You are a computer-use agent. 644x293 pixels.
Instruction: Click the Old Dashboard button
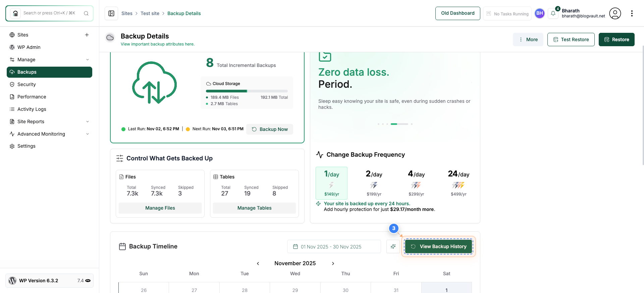[x=458, y=13]
